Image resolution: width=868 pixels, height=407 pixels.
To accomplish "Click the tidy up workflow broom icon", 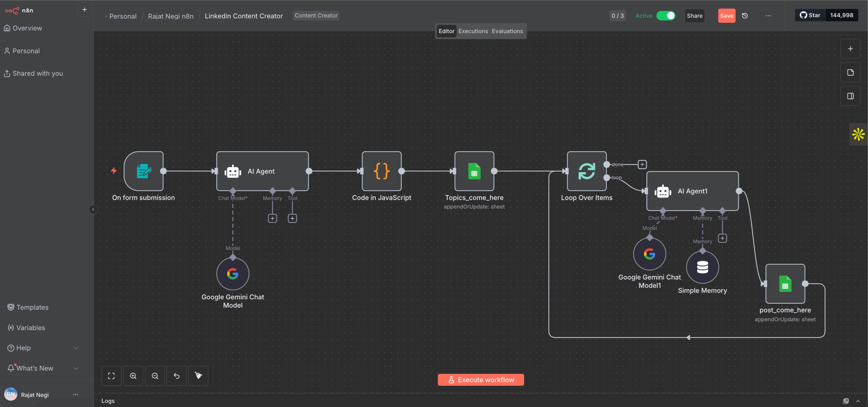I will (x=198, y=375).
